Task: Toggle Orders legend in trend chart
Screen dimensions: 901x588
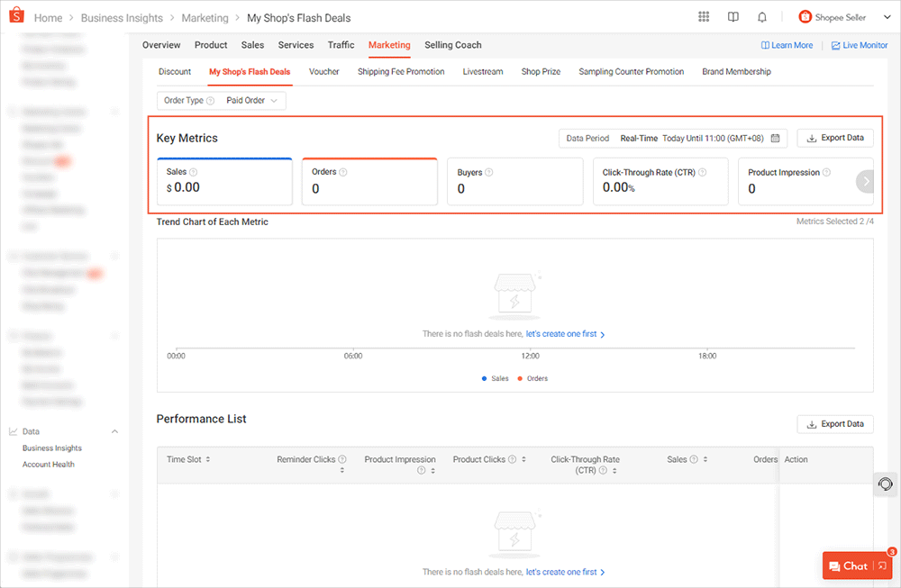Action: [x=532, y=378]
